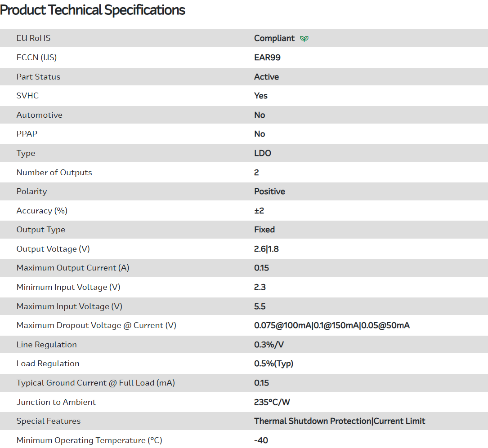
Task: Select the Maximum Input Voltage label
Action: click(69, 306)
